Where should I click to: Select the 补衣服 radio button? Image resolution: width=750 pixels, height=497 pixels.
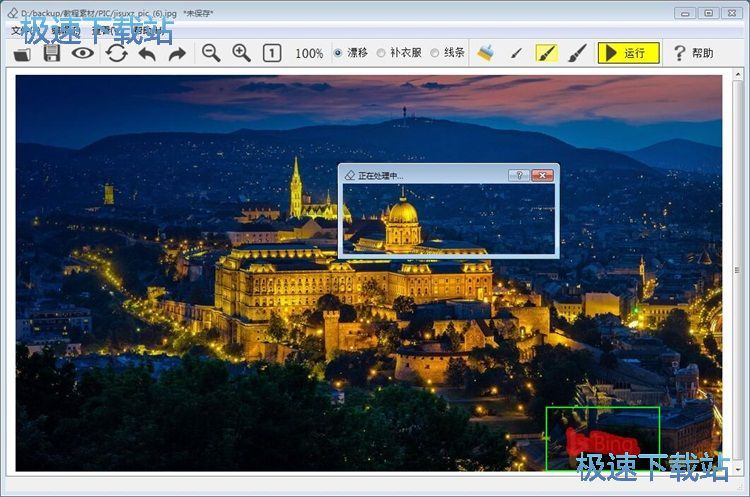coord(381,53)
